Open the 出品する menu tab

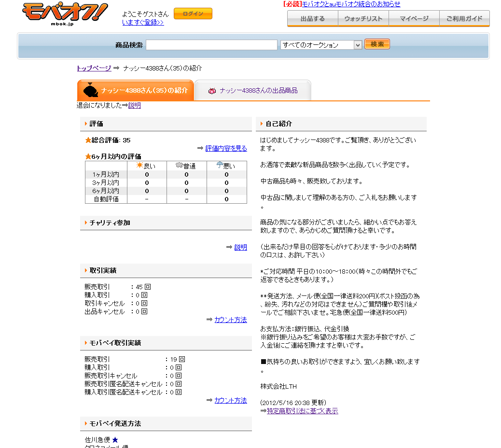click(312, 19)
